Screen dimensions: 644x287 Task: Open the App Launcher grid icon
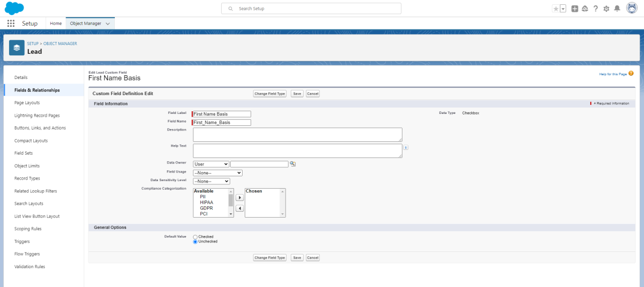pos(11,24)
